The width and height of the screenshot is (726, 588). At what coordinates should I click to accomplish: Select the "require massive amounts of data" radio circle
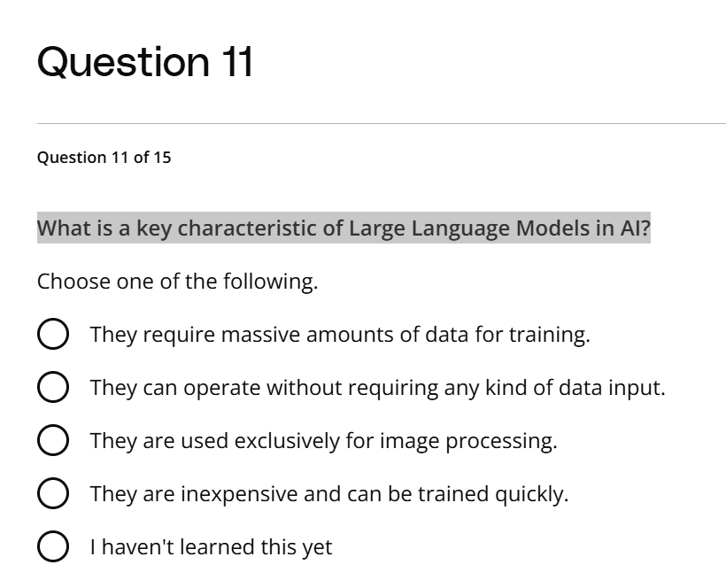coord(52,336)
